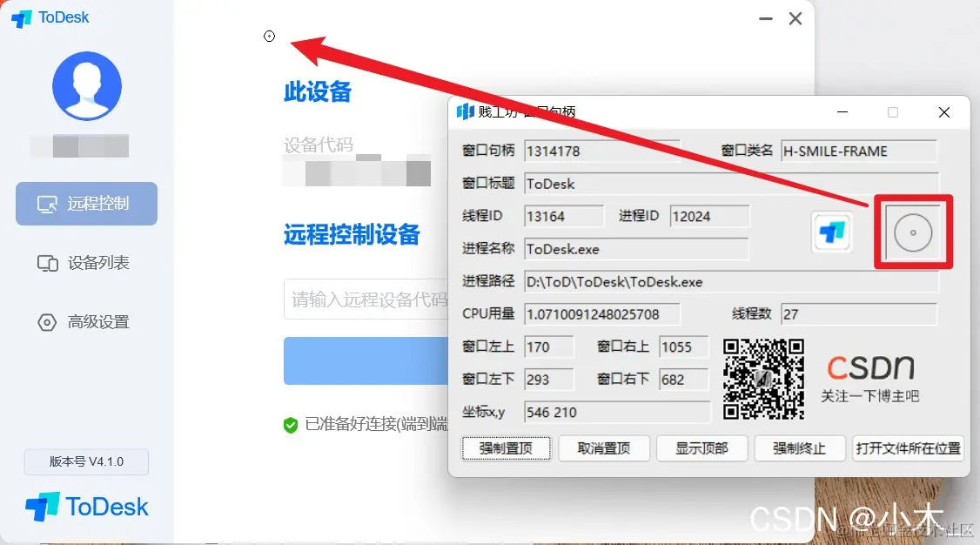Click the 关注一下博主吧 text
This screenshot has width=980, height=545.
[x=870, y=396]
